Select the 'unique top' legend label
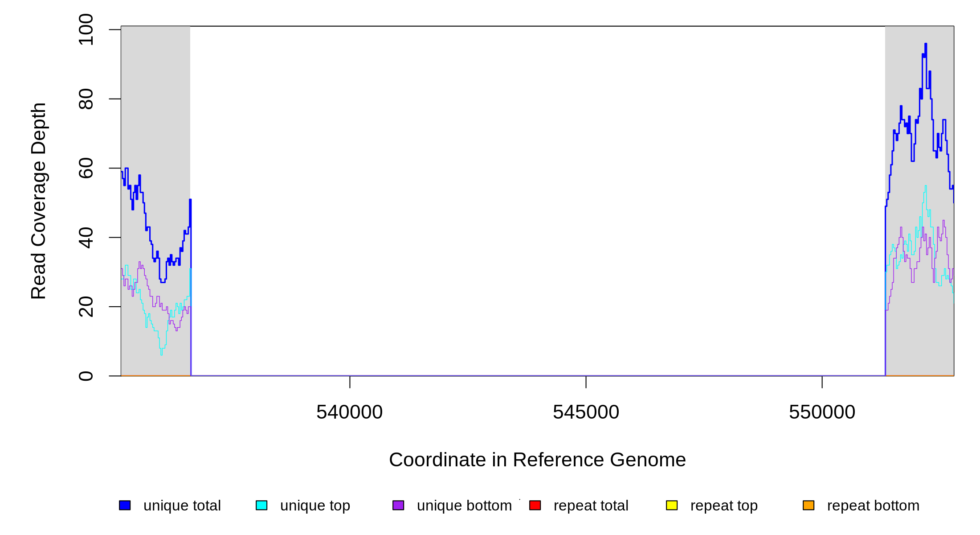Image resolution: width=980 pixels, height=535 pixels. pyautogui.click(x=315, y=506)
